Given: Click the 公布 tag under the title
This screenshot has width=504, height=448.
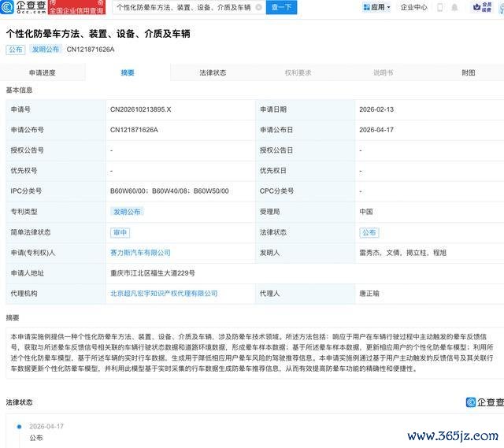Looking at the screenshot, I should click(16, 50).
